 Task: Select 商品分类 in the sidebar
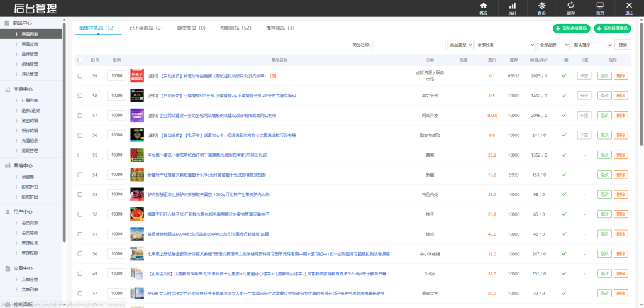point(30,44)
